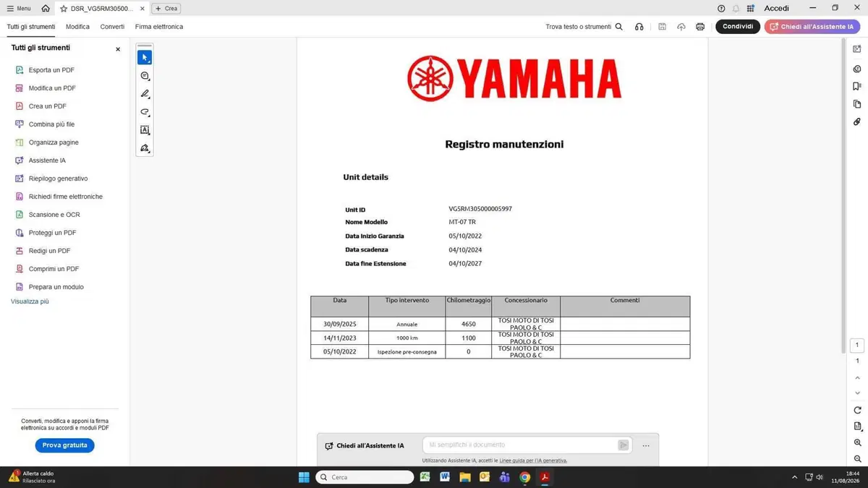
Task: Select the freehand lasso draw tool
Action: (x=145, y=112)
